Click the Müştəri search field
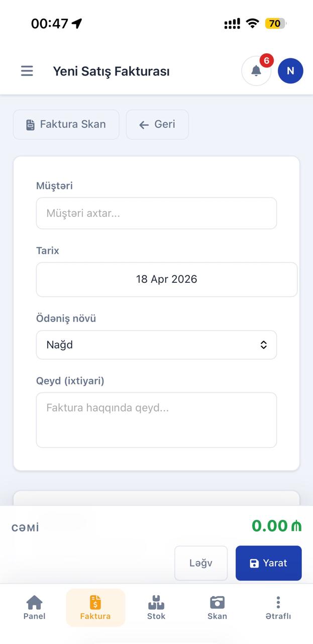This screenshot has height=644, width=313. pyautogui.click(x=156, y=213)
